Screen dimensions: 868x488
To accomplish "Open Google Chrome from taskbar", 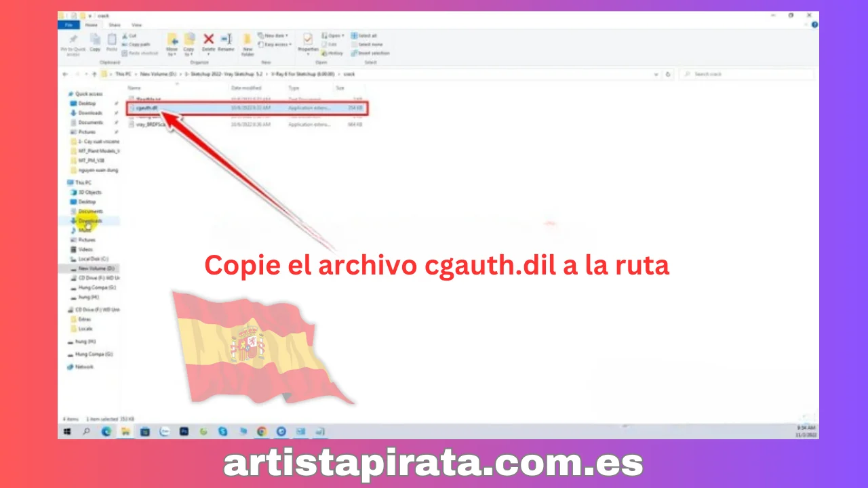I will [262, 431].
